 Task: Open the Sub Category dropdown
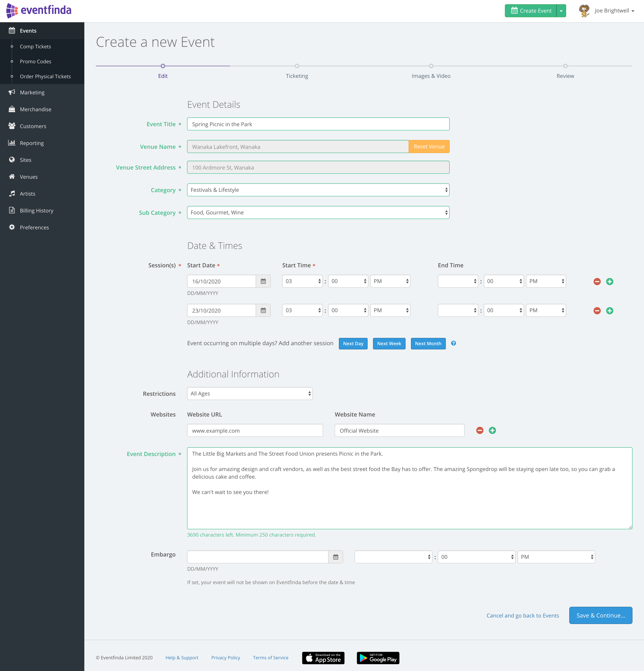point(318,213)
